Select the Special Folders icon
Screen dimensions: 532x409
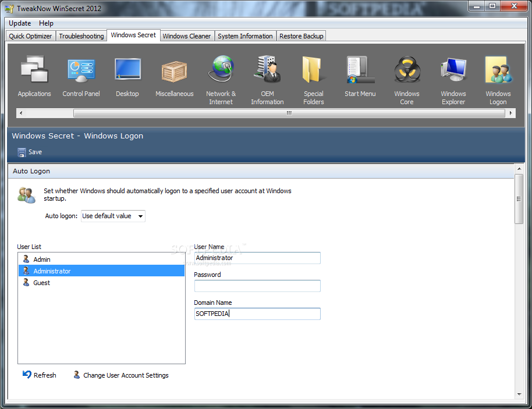pyautogui.click(x=313, y=69)
